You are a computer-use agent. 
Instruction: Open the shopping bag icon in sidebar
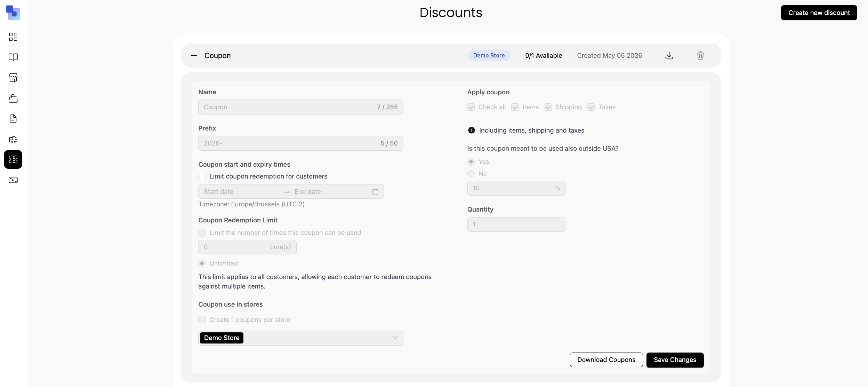[x=13, y=98]
